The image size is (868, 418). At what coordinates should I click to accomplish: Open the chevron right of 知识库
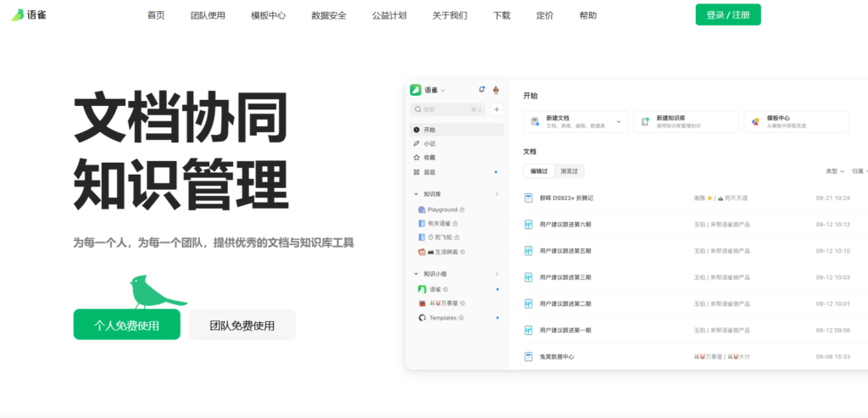click(497, 194)
